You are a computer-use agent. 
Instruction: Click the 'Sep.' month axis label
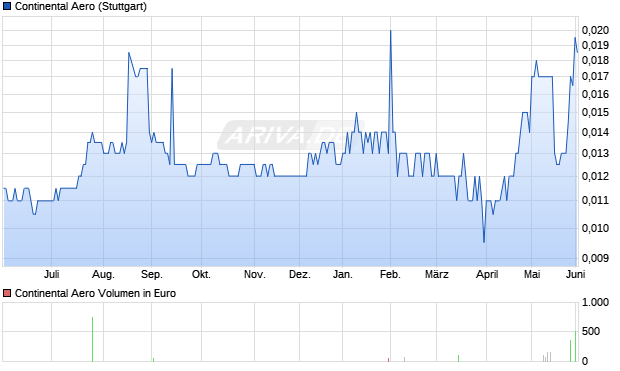point(152,274)
